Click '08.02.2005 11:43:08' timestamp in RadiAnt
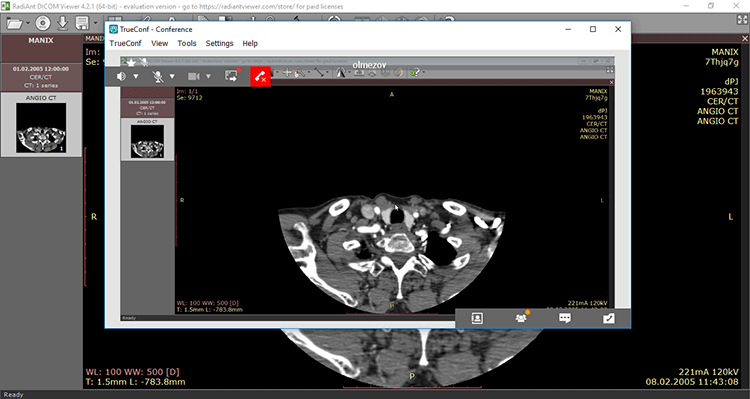The height and width of the screenshot is (399, 750). (x=692, y=382)
